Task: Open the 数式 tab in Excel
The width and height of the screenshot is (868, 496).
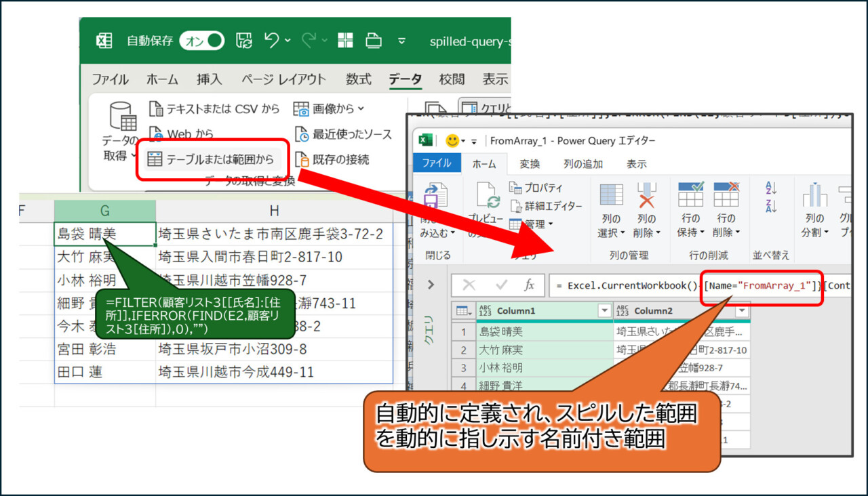Action: (x=358, y=79)
